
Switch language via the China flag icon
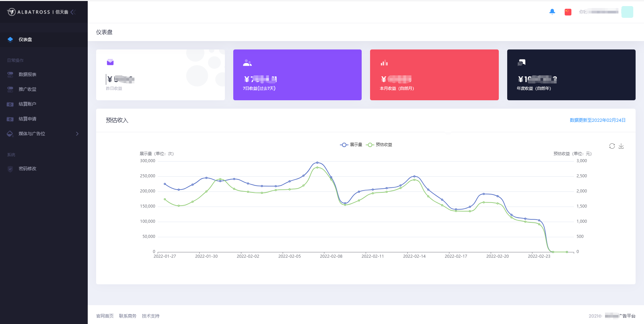coord(568,12)
